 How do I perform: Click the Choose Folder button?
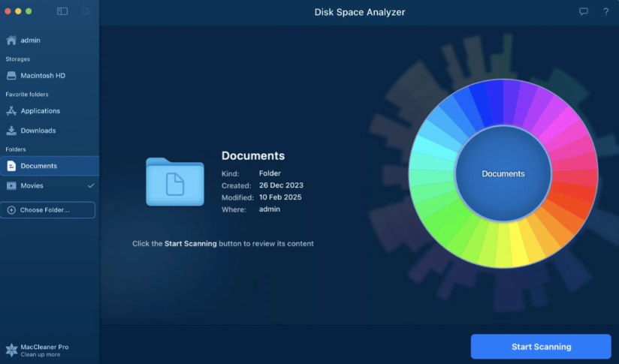tap(48, 210)
